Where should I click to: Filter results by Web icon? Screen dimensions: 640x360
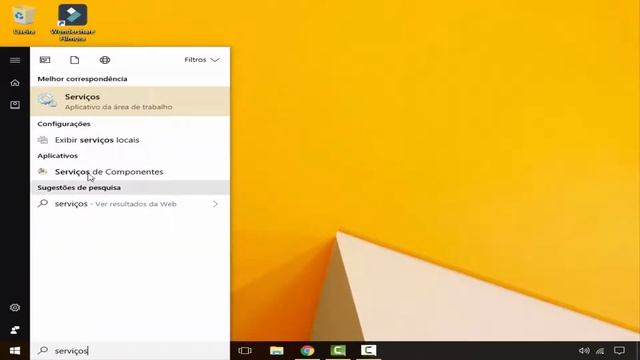[105, 60]
